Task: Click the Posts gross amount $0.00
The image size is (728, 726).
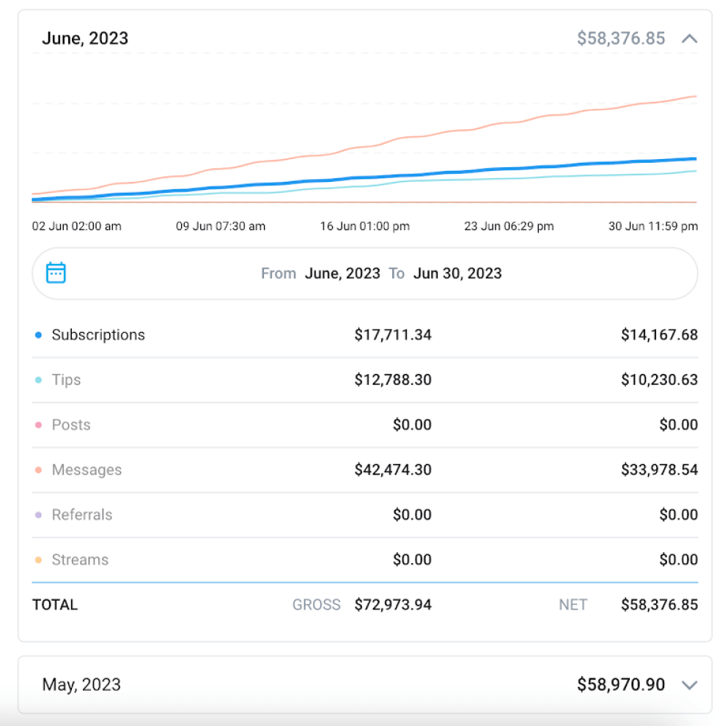Action: pyautogui.click(x=412, y=425)
